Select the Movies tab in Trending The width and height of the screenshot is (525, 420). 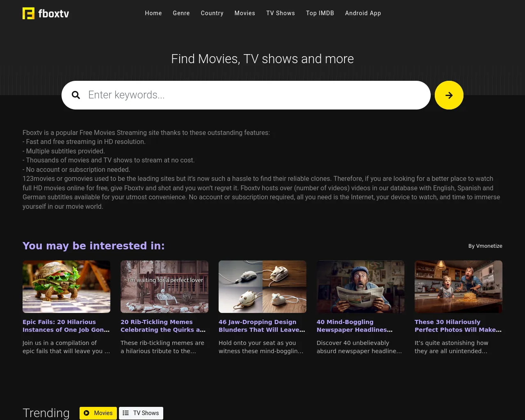click(x=98, y=413)
